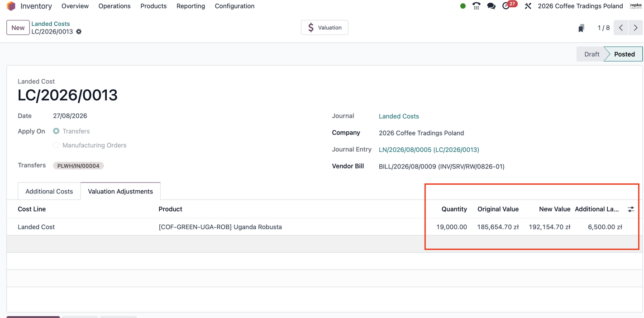Click the green online status dot

[463, 6]
